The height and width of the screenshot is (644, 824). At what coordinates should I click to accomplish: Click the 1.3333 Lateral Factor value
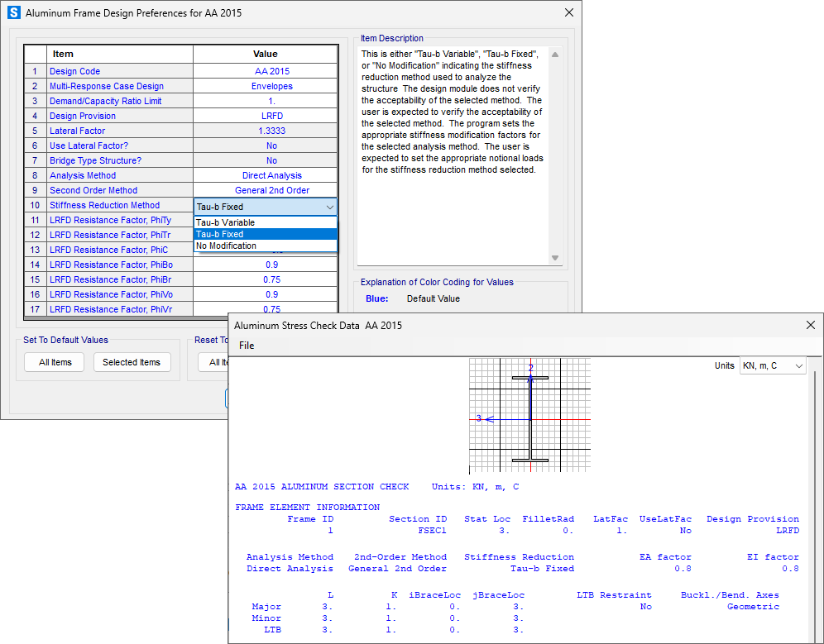[266, 131]
